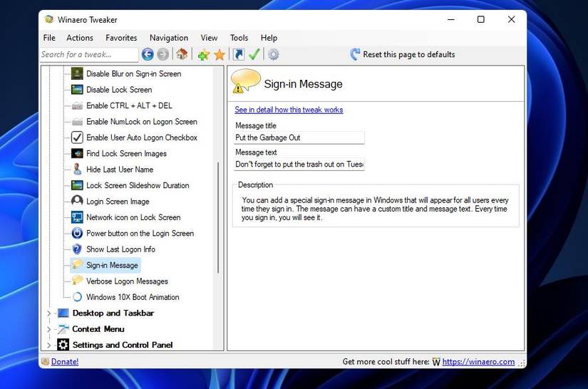The width and height of the screenshot is (588, 389).
Task: Expand Settings and Control Panel category
Action: 48,345
